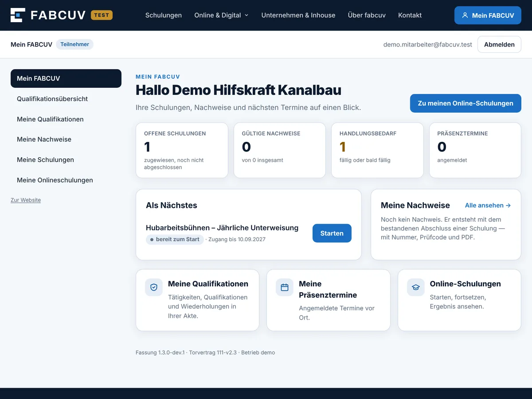Image resolution: width=532 pixels, height=399 pixels.
Task: Start the Hubarbeitsbühnen training
Action: tap(332, 233)
